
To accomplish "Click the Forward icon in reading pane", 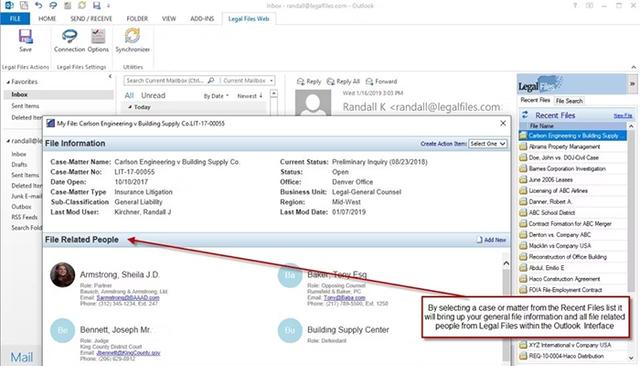I will tap(369, 82).
